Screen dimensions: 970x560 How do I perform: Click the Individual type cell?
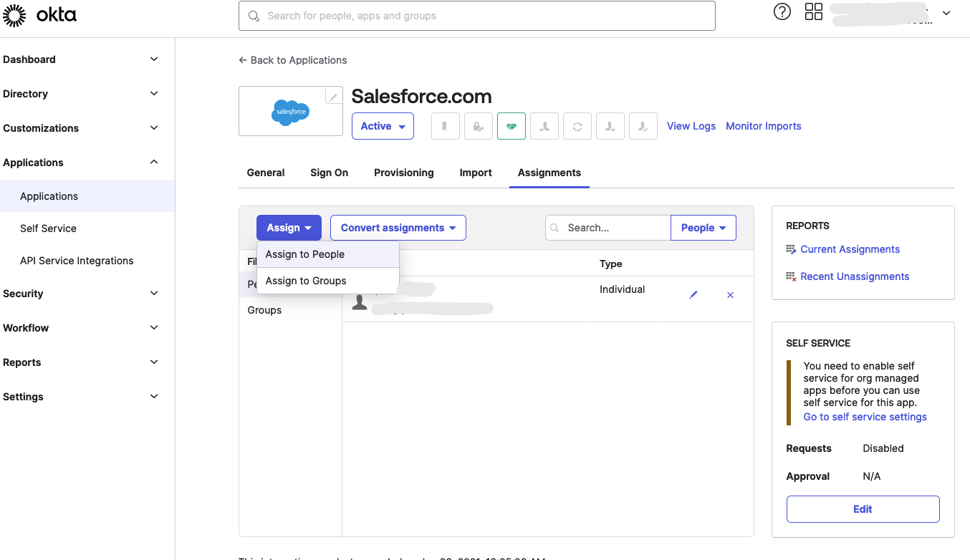(x=623, y=289)
